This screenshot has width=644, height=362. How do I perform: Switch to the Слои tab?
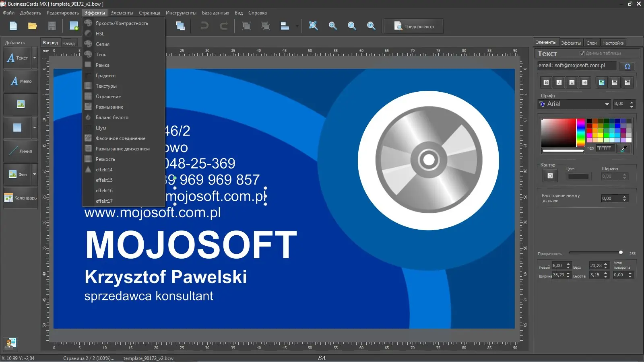pos(592,43)
